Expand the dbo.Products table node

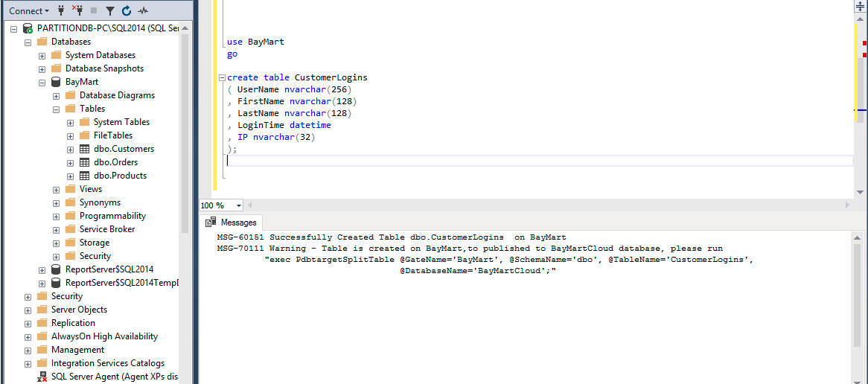[70, 176]
